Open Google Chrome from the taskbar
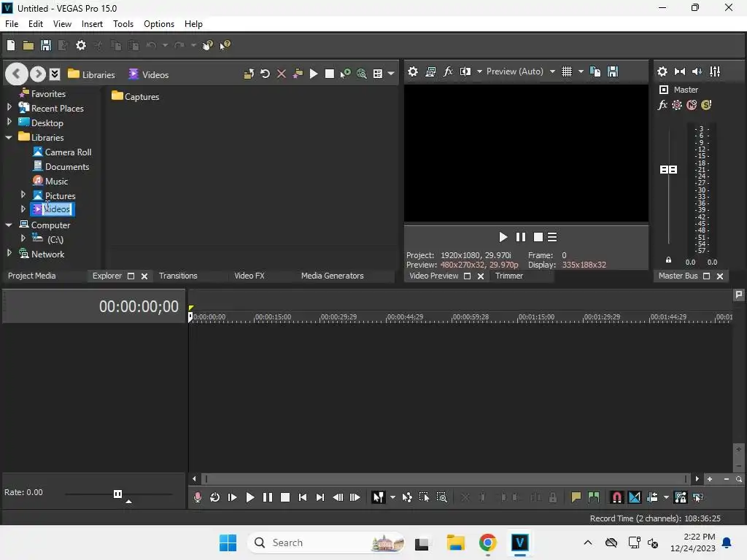 pyautogui.click(x=487, y=542)
